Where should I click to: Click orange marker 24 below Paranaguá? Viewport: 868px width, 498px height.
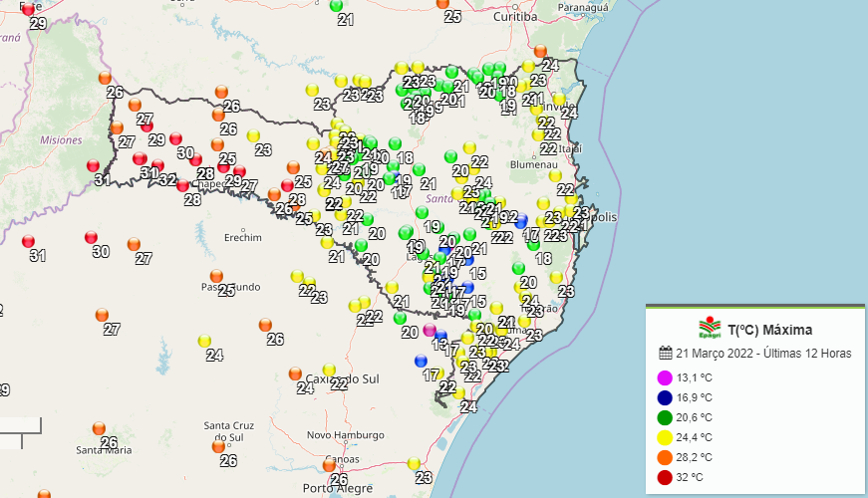coord(540,51)
